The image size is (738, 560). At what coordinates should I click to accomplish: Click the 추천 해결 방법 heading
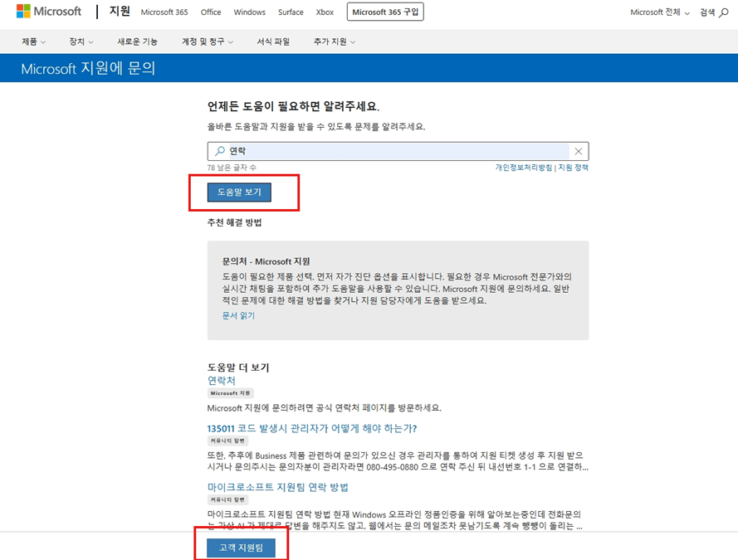[234, 222]
